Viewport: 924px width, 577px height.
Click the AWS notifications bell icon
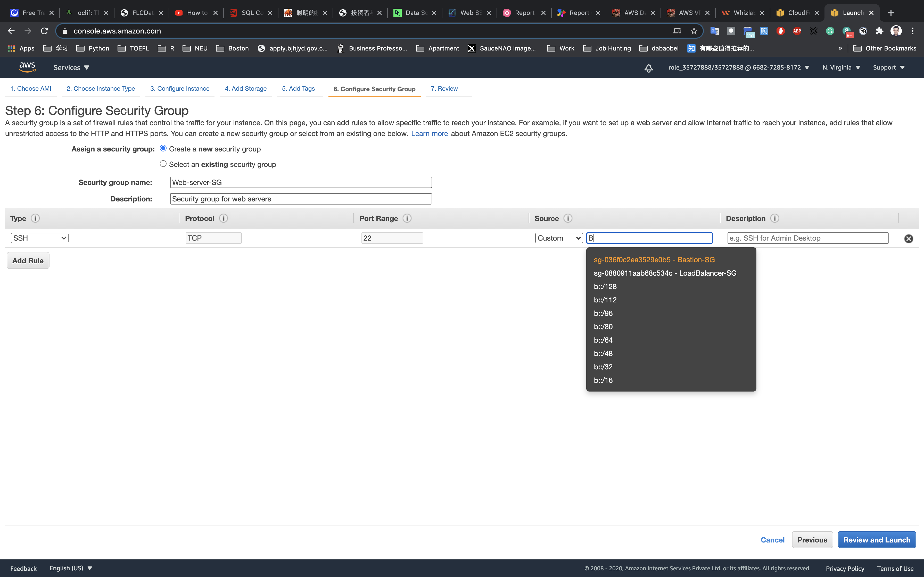(648, 68)
